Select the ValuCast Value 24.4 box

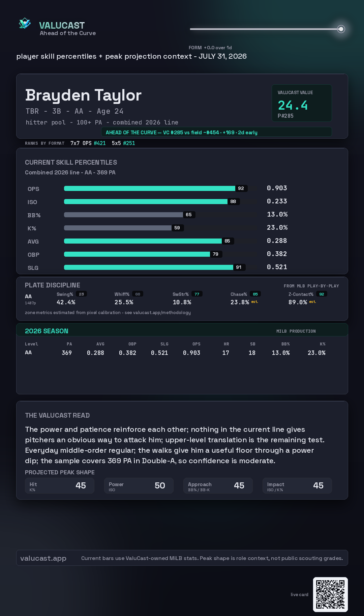coord(302,103)
